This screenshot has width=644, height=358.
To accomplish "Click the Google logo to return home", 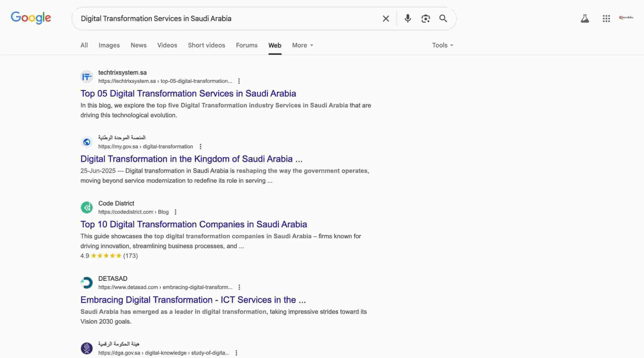I will pyautogui.click(x=31, y=18).
